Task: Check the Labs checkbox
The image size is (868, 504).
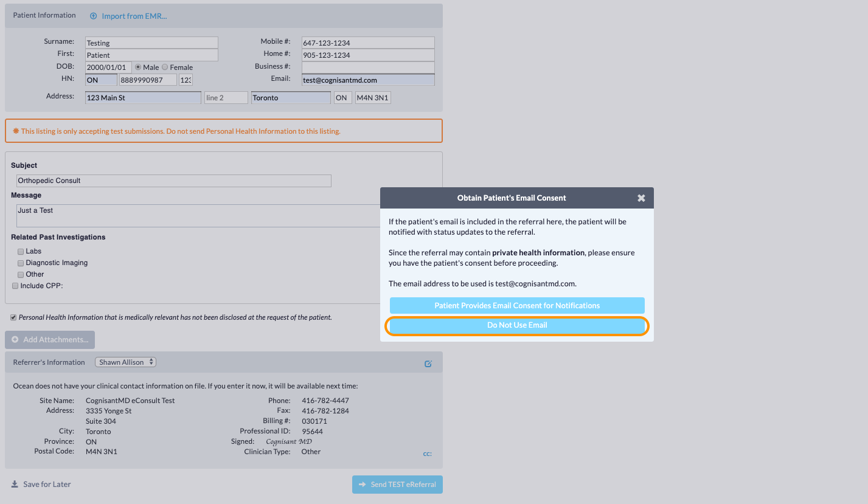Action: click(x=21, y=252)
